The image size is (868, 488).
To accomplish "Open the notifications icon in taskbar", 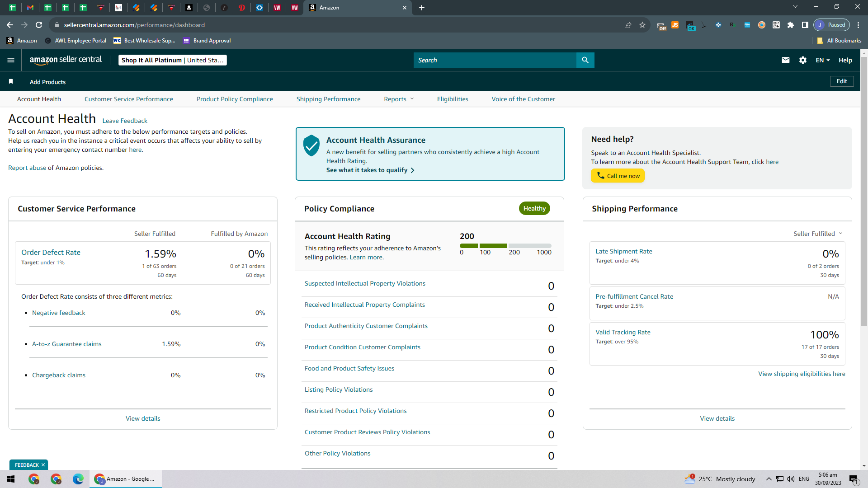I will (854, 479).
